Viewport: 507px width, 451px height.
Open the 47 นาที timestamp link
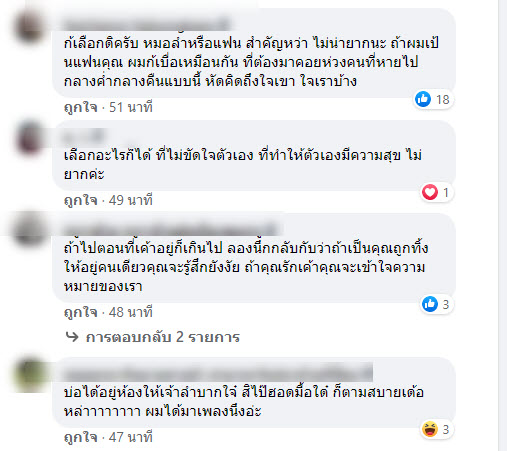coord(131,437)
